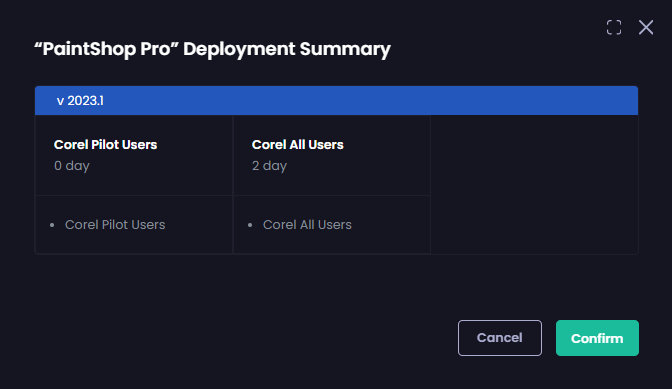672x389 pixels.
Task: Confirm the PaintShop Pro deployment
Action: coord(597,338)
